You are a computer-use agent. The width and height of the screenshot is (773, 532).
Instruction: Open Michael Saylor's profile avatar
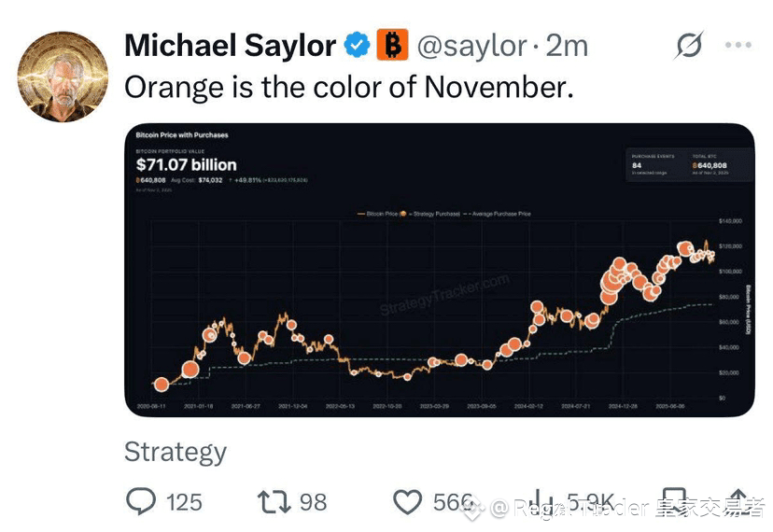[x=63, y=77]
